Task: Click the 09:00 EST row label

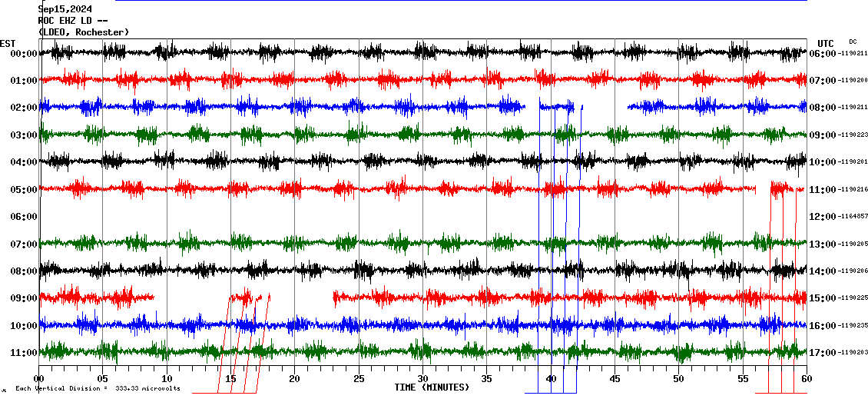Action: pos(25,298)
